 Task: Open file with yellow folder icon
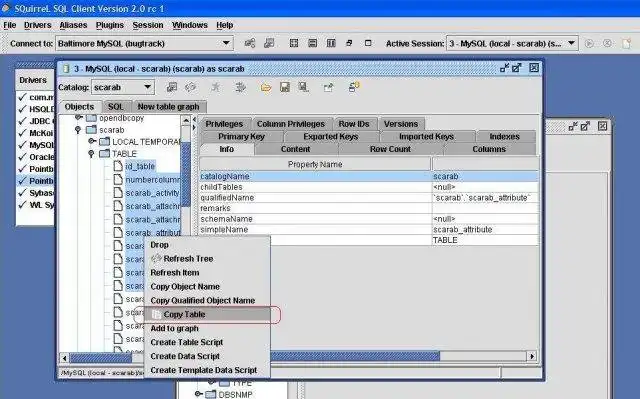266,87
